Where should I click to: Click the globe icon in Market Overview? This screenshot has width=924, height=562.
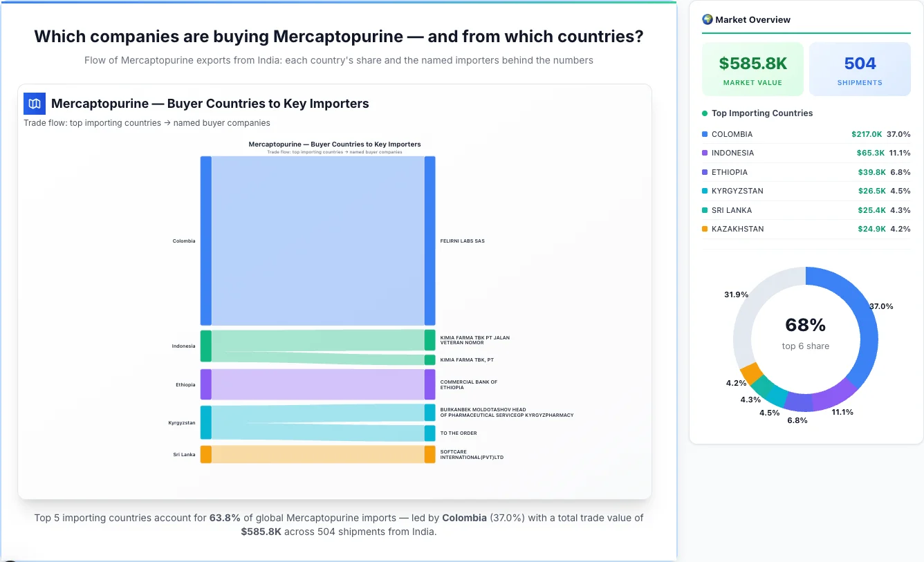706,19
